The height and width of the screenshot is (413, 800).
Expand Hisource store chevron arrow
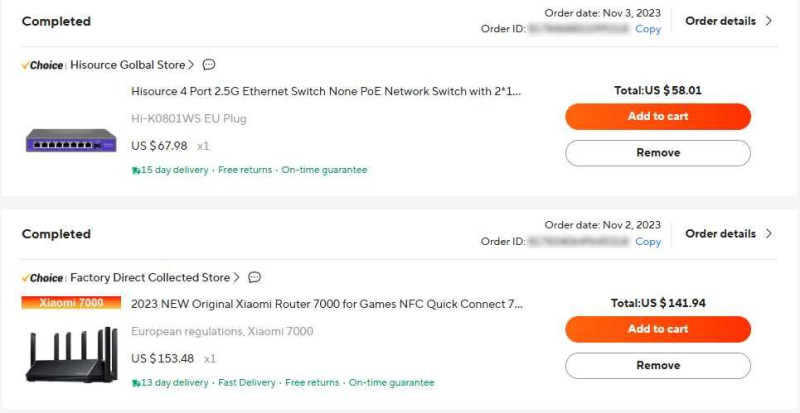tap(191, 65)
